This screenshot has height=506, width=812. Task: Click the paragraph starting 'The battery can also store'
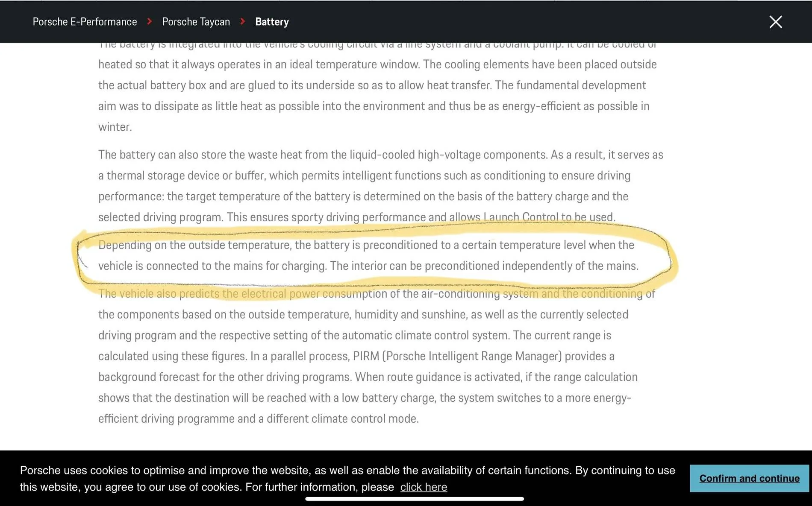pos(381,186)
